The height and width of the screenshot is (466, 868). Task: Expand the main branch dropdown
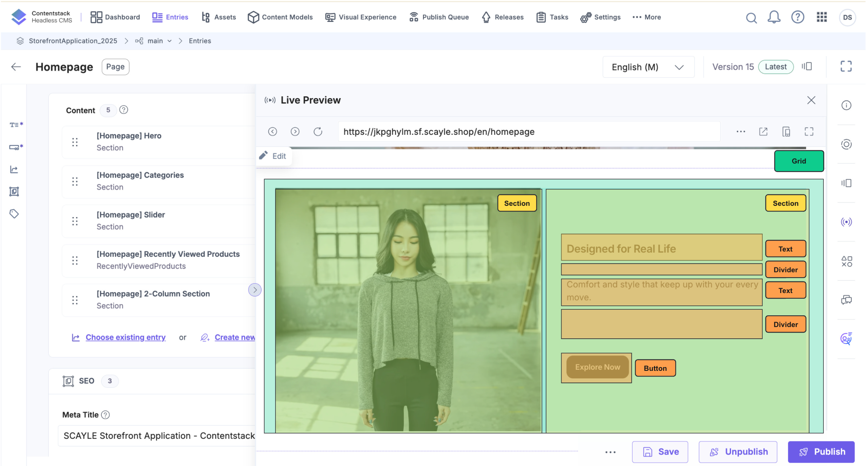point(169,41)
